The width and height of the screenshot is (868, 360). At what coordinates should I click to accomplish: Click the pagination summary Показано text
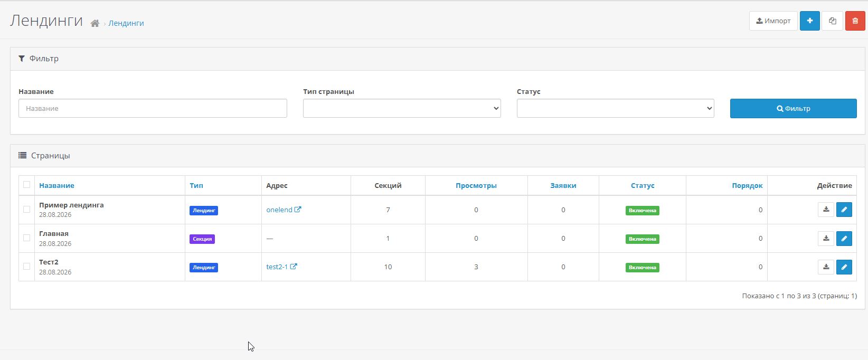[799, 296]
